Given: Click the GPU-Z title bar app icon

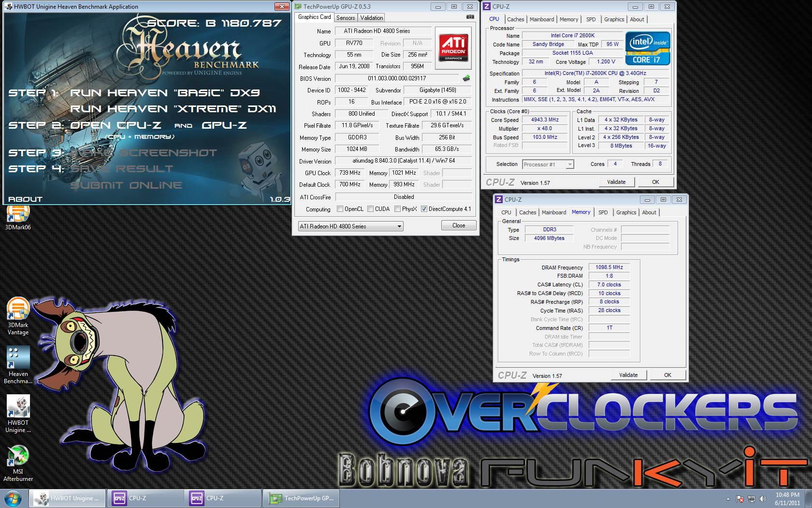Looking at the screenshot, I should (298, 6).
